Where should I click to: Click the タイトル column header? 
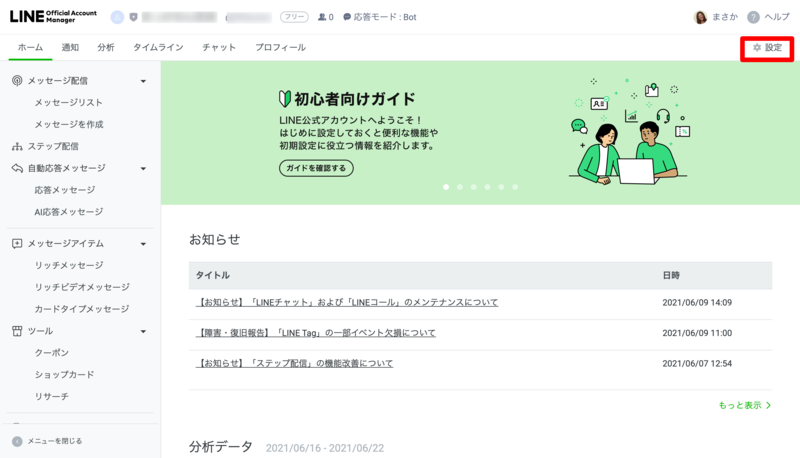point(213,275)
